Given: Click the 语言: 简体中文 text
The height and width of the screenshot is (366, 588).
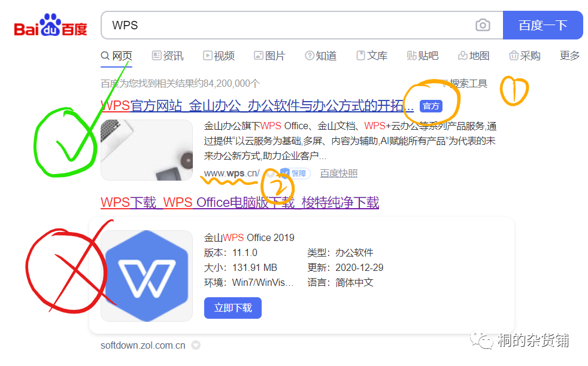Looking at the screenshot, I should (341, 282).
